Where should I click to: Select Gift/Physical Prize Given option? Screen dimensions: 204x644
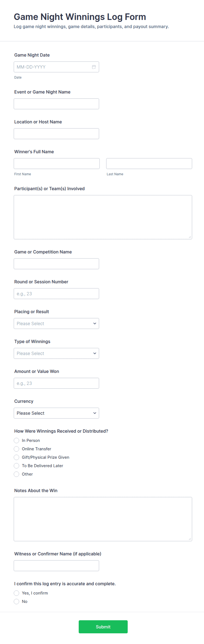(x=16, y=457)
